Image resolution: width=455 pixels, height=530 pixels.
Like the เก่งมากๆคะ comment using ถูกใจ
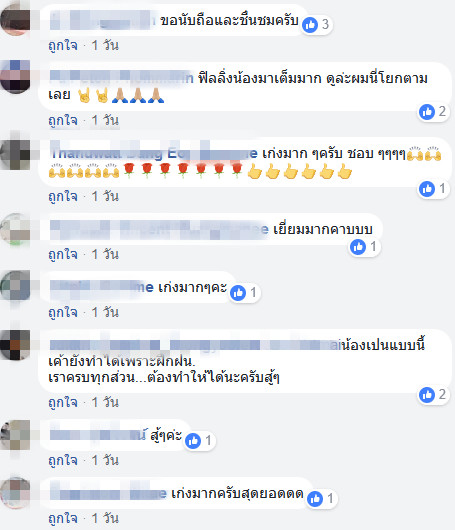click(63, 312)
